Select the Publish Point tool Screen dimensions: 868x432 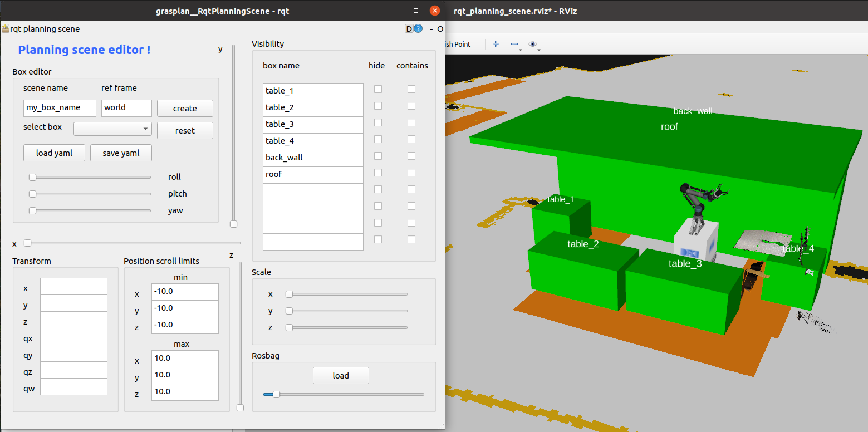pyautogui.click(x=457, y=44)
